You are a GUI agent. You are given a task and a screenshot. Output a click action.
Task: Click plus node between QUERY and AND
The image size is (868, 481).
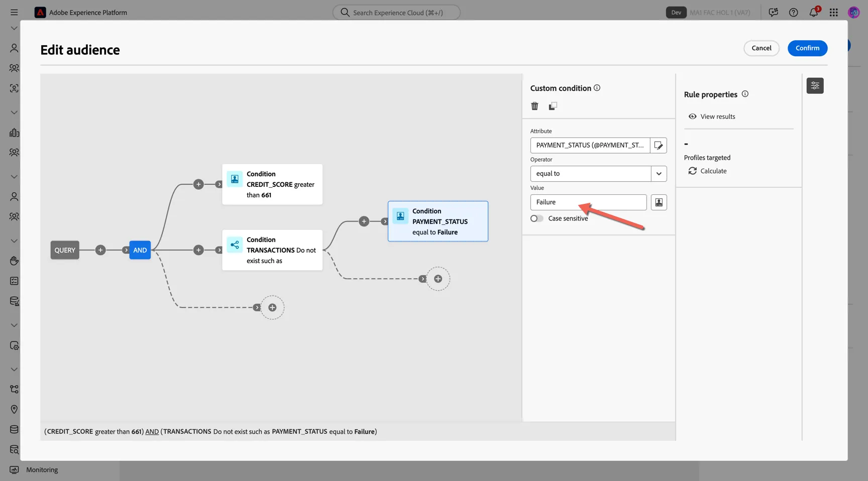pyautogui.click(x=100, y=250)
